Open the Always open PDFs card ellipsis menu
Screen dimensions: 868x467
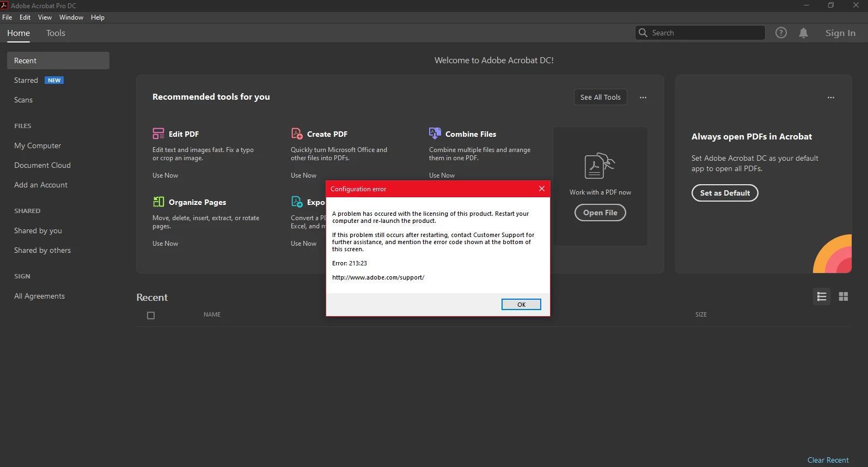831,98
